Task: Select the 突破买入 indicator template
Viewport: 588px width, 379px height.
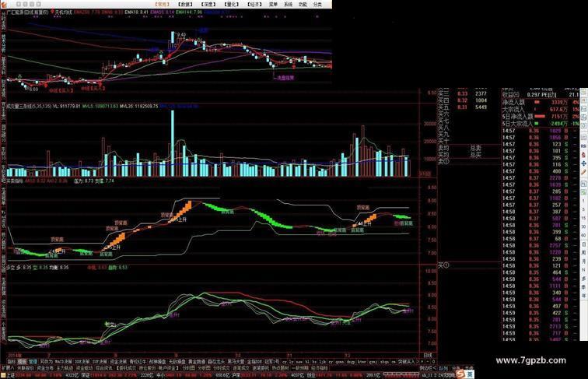Action: (x=407, y=362)
